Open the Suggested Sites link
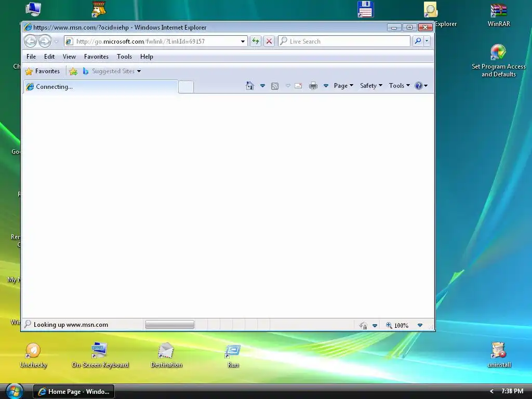532x399 pixels. (112, 71)
